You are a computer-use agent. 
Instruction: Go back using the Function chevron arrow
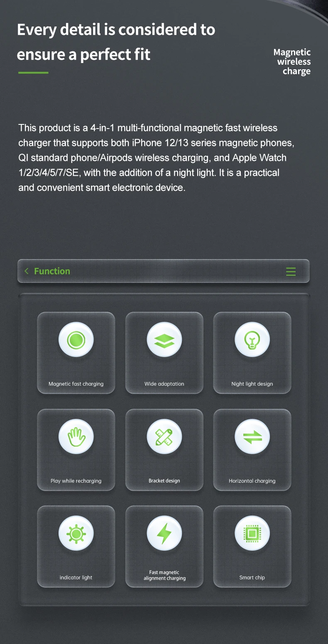click(x=27, y=271)
